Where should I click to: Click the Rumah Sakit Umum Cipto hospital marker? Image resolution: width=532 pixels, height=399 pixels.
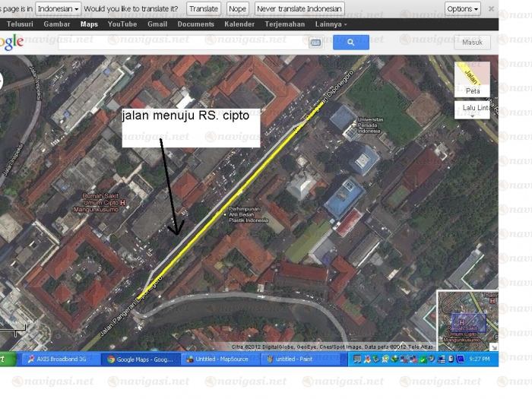122,203
